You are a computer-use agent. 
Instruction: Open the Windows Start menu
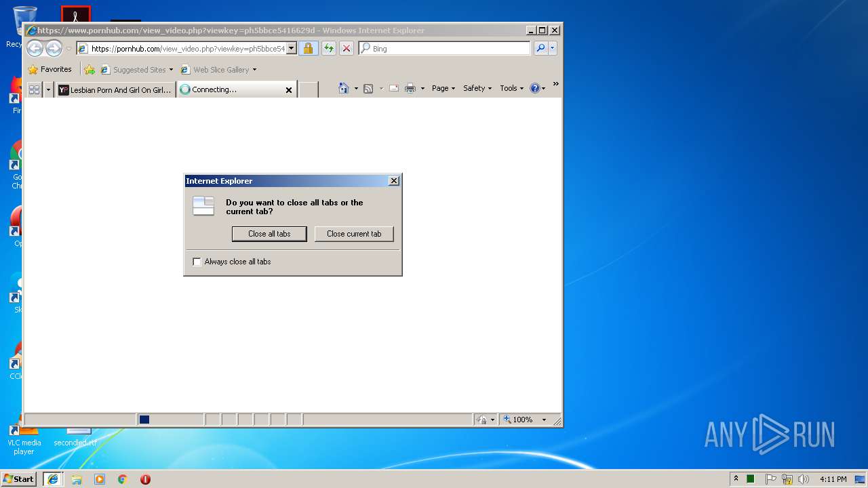click(18, 479)
